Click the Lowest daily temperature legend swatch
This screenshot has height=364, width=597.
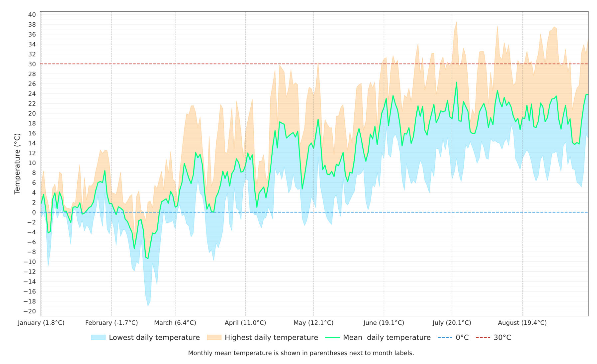click(x=98, y=337)
